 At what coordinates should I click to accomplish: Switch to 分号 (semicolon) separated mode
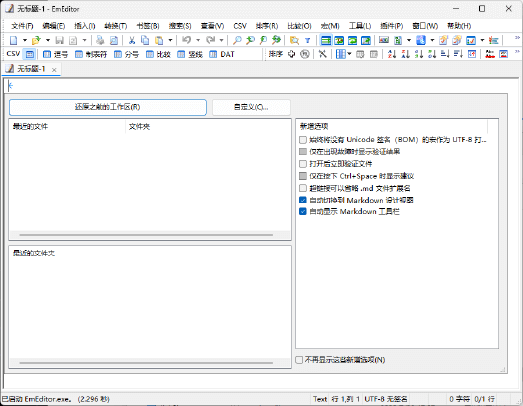click(126, 54)
